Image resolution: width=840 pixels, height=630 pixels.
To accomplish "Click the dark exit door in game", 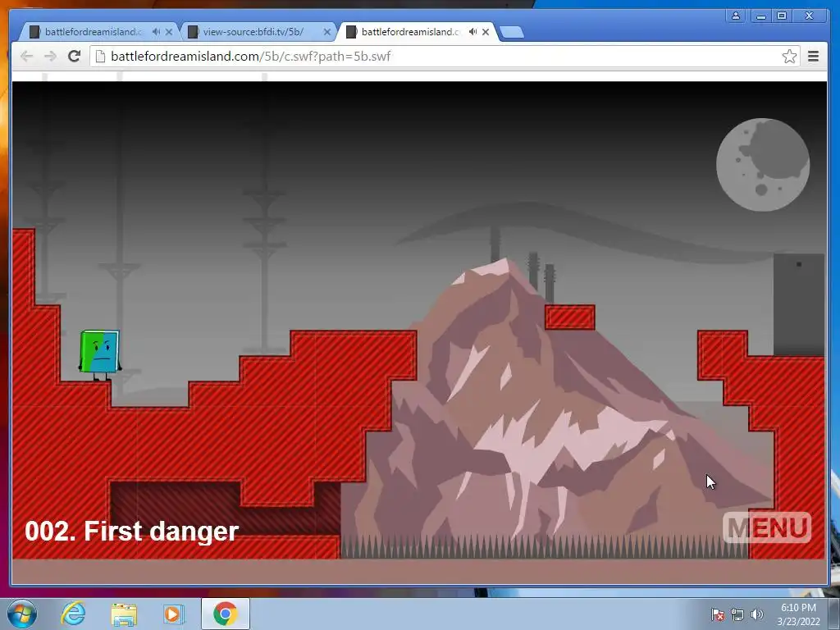I will [x=798, y=304].
